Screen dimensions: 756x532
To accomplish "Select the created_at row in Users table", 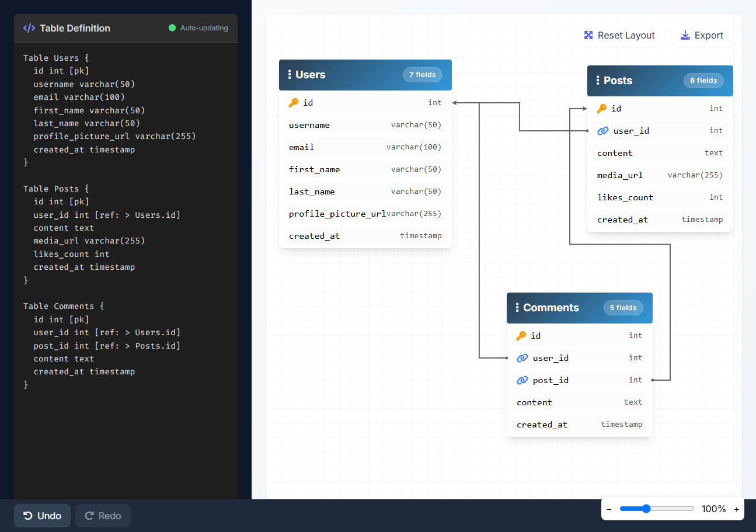I will pos(365,236).
